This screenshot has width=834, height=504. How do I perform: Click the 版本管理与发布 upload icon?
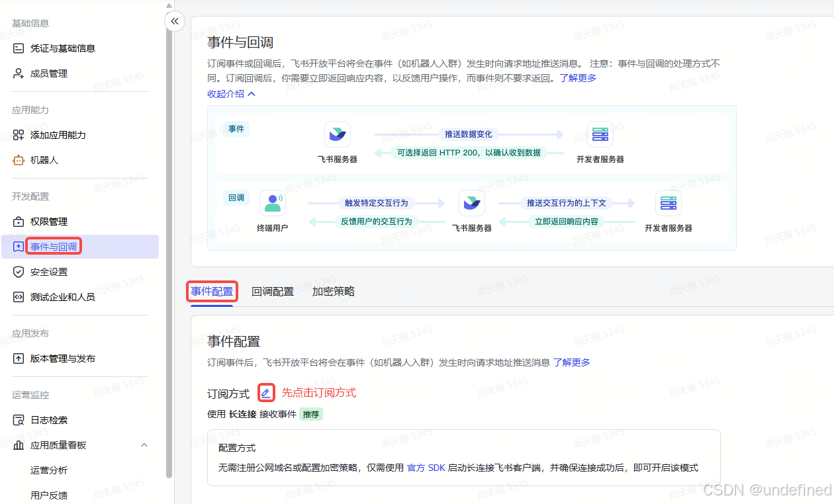coord(19,358)
